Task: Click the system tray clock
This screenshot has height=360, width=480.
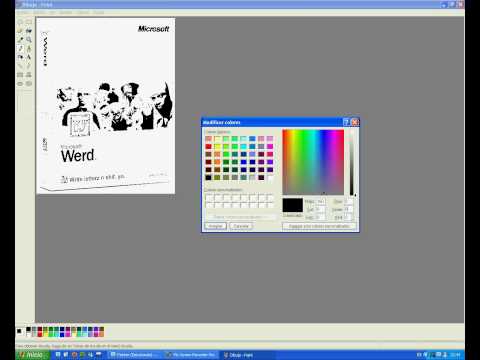Action: pos(455,355)
